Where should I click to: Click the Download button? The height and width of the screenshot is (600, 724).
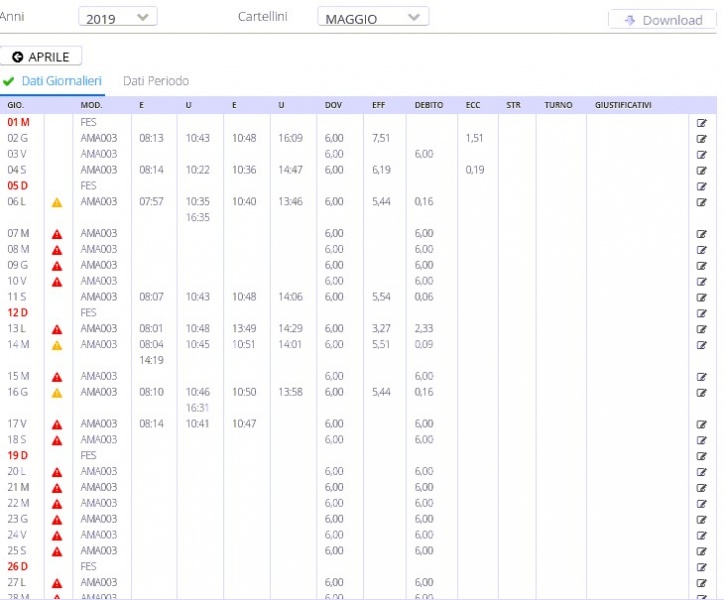coord(662,20)
